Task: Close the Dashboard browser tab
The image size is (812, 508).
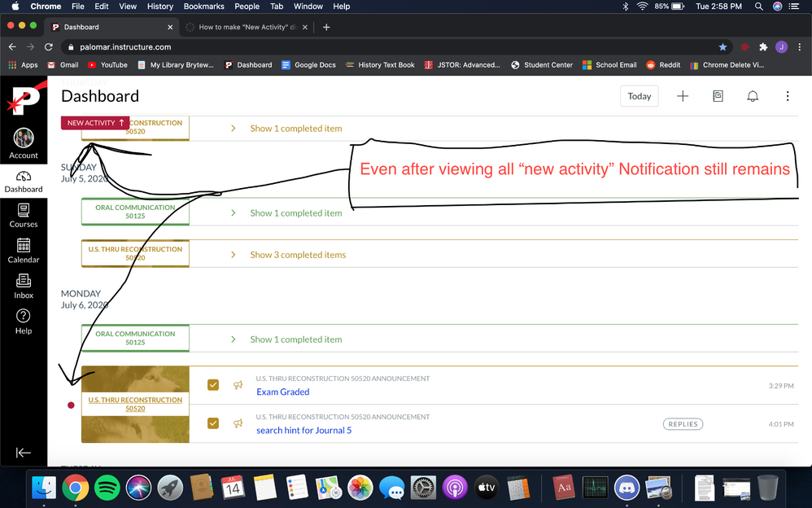Action: 170,27
